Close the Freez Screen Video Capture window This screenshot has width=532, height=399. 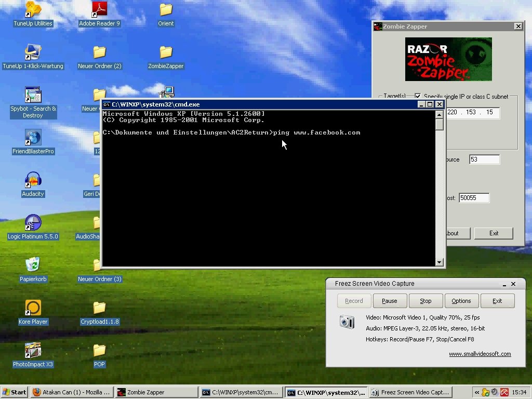(x=513, y=284)
